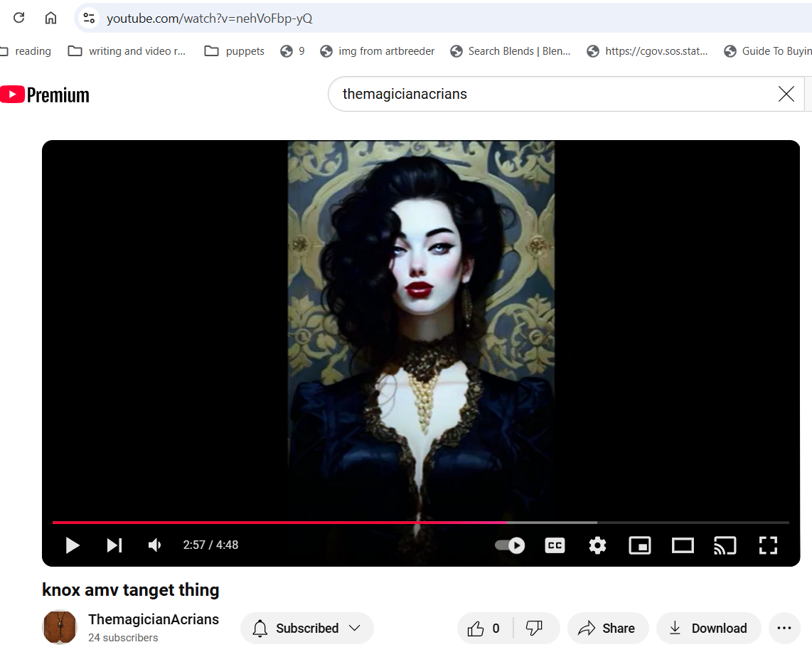The image size is (812, 652).
Task: Switch to theater mode
Action: point(683,545)
